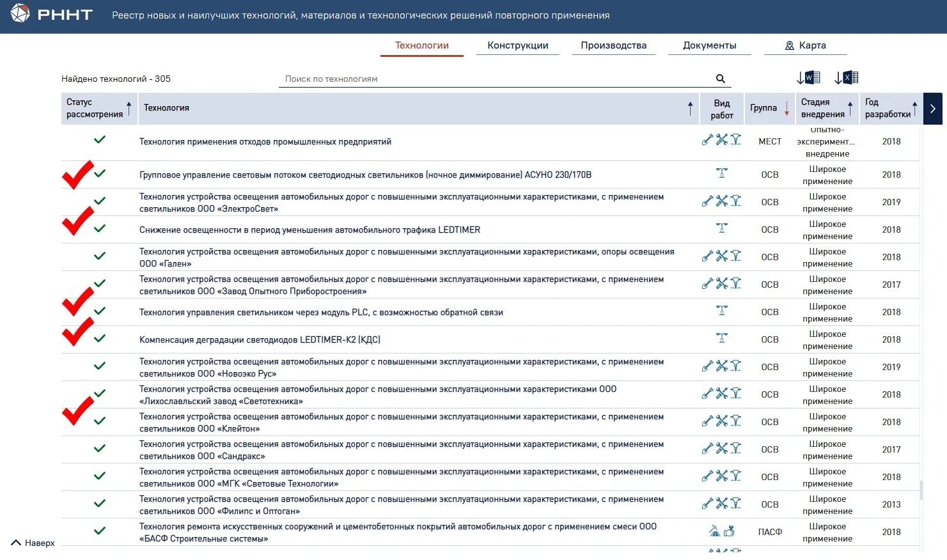Click work type icon in LEDTIMER traffic row
This screenshot has height=560, width=947.
click(722, 228)
